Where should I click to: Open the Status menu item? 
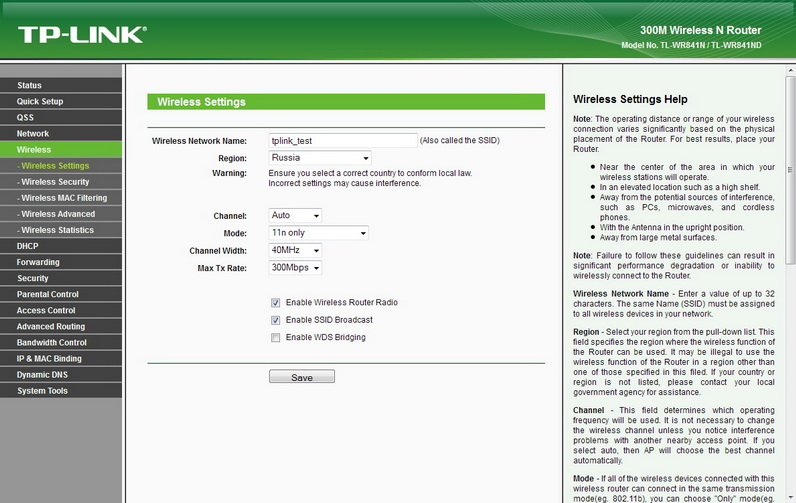pos(30,86)
